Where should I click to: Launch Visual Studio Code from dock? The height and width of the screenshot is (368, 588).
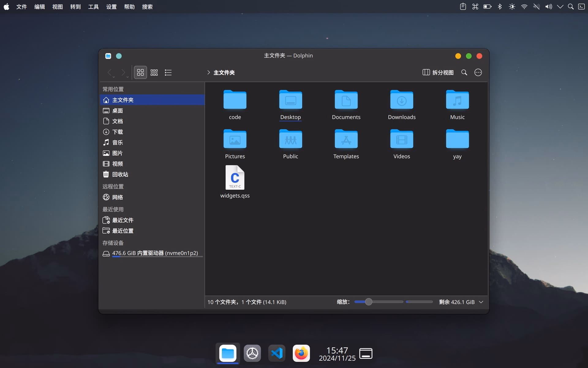point(277,353)
